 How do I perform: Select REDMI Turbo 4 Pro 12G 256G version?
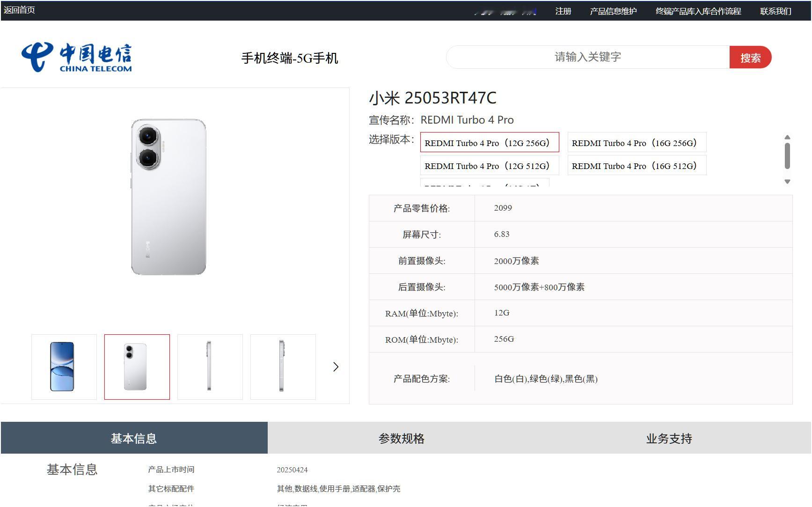(490, 143)
